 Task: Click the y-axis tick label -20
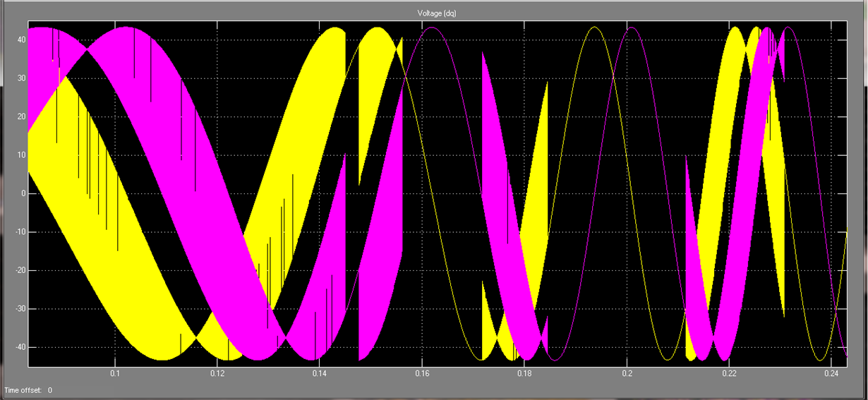[x=20, y=270]
